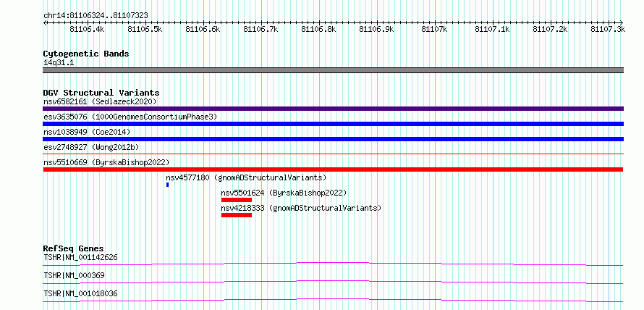Click ruler tick label 81107.2k
644x310 pixels.
click(551, 29)
